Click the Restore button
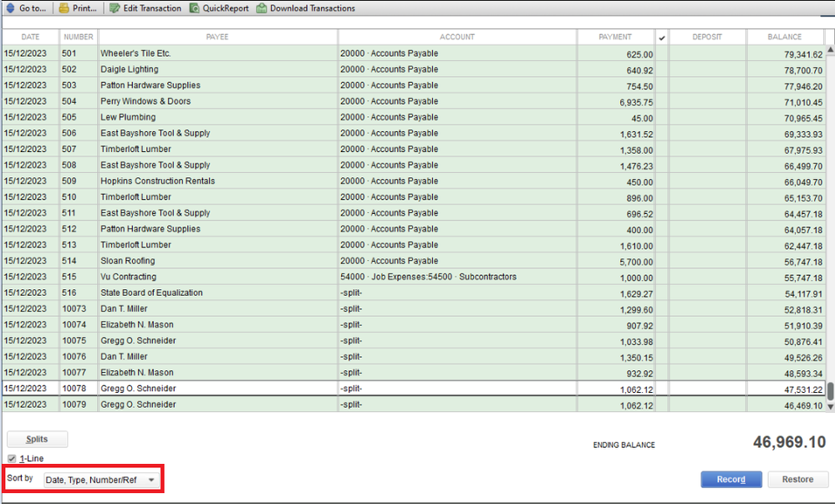This screenshot has width=835, height=504. coord(797,479)
